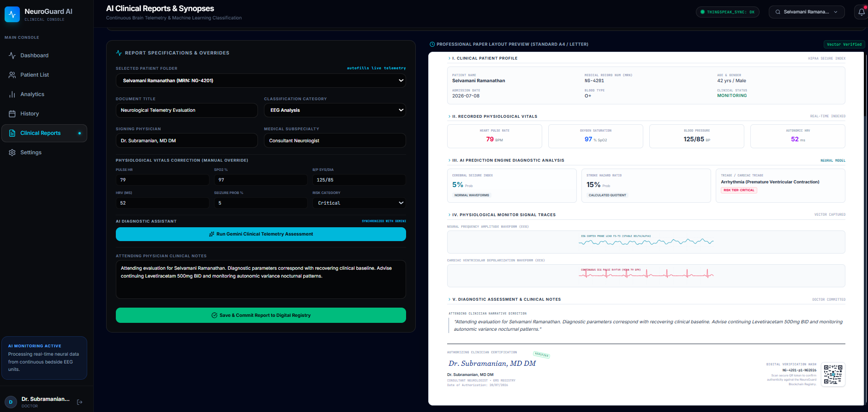Viewport: 868px width, 412px height.
Task: Click the History calendar icon
Action: 12,114
